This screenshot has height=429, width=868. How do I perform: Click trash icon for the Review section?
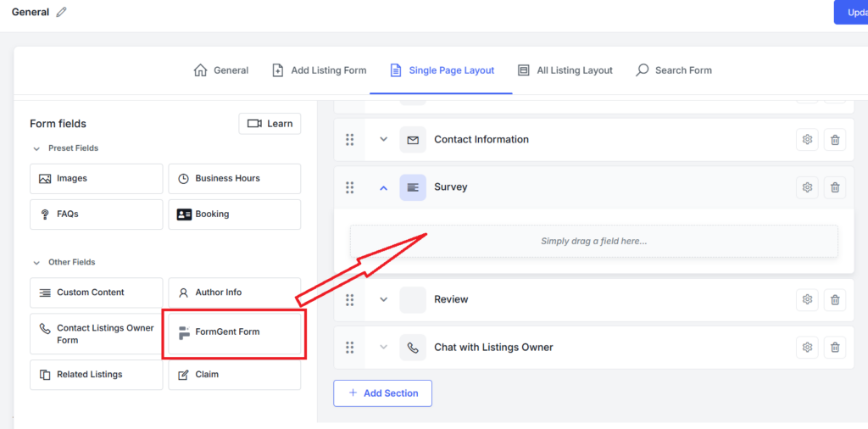coord(835,299)
